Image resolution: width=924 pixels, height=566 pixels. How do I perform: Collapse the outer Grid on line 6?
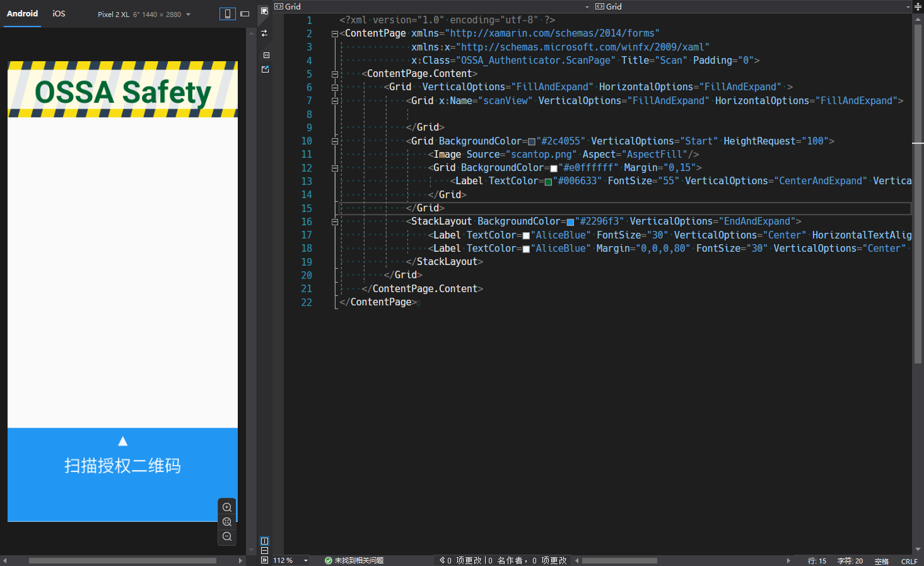point(335,88)
